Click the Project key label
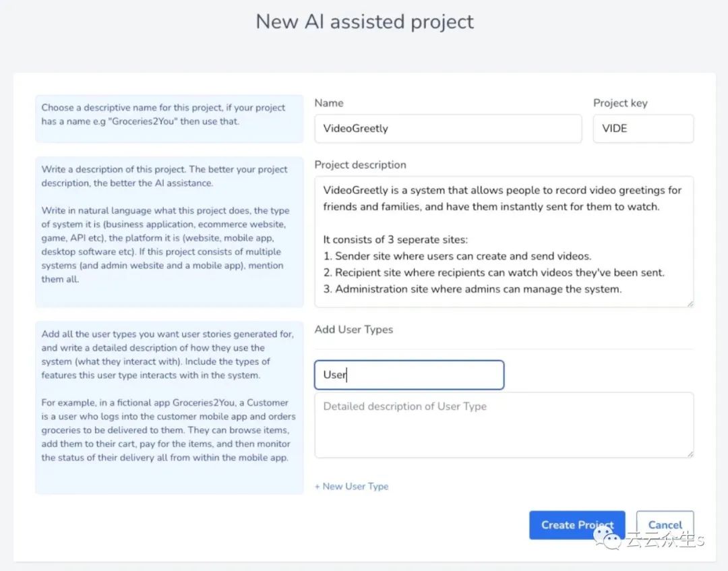 pyautogui.click(x=619, y=103)
